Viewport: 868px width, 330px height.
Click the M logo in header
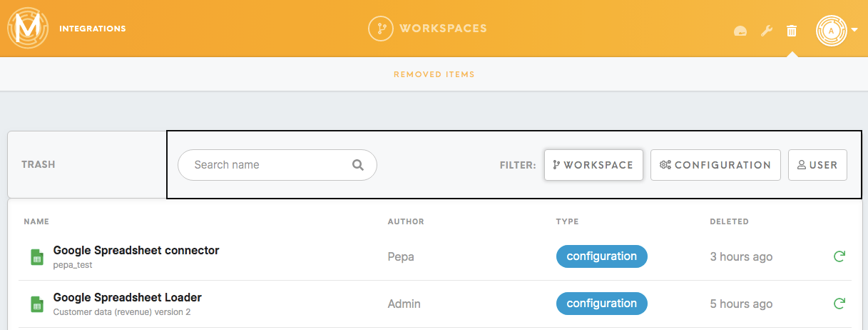tap(27, 29)
